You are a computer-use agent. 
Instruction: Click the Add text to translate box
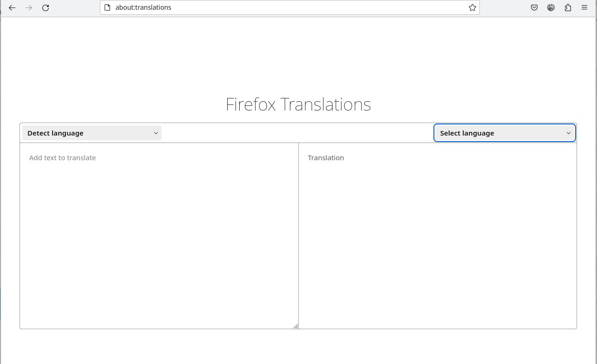pos(159,236)
